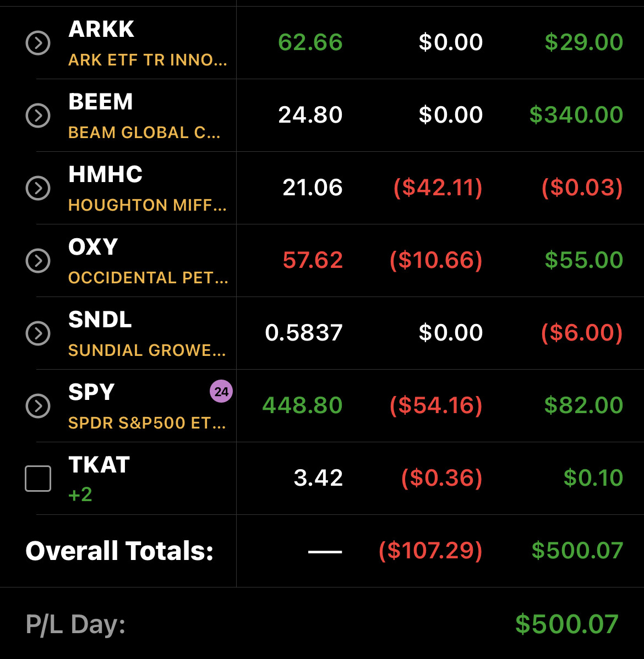Expand the ARKK position row chevron
The height and width of the screenshot is (659, 644).
(x=38, y=43)
